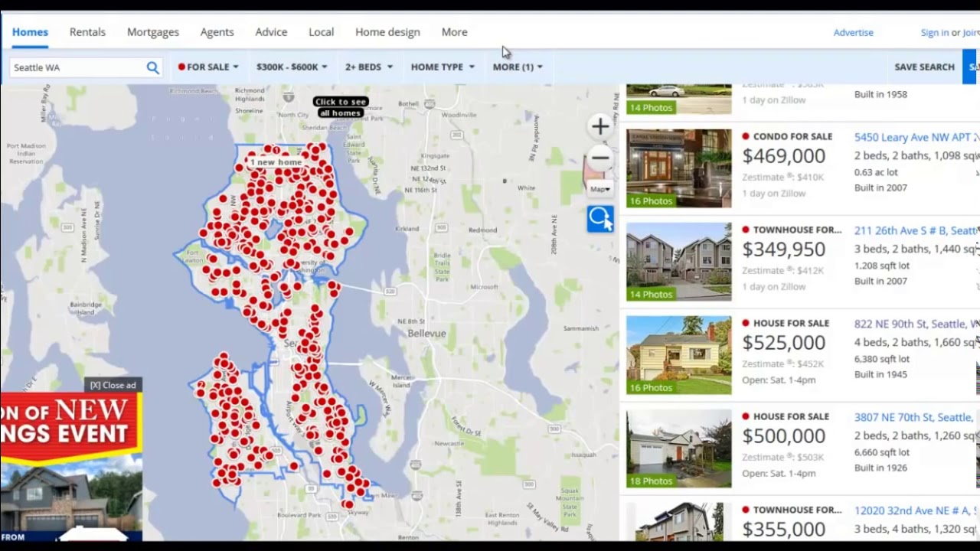This screenshot has height=551, width=980.
Task: Click the $500,000 house photo thumbnail
Action: point(678,448)
